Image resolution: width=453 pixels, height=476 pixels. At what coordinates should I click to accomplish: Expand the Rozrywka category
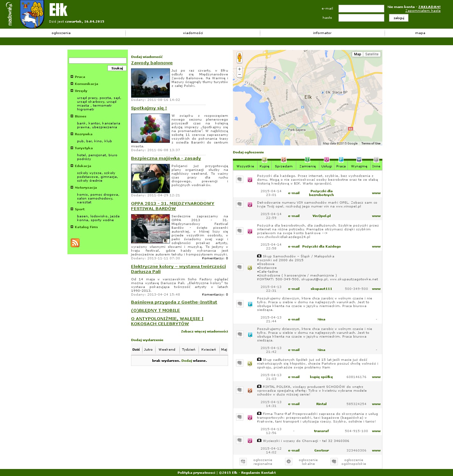(72, 134)
